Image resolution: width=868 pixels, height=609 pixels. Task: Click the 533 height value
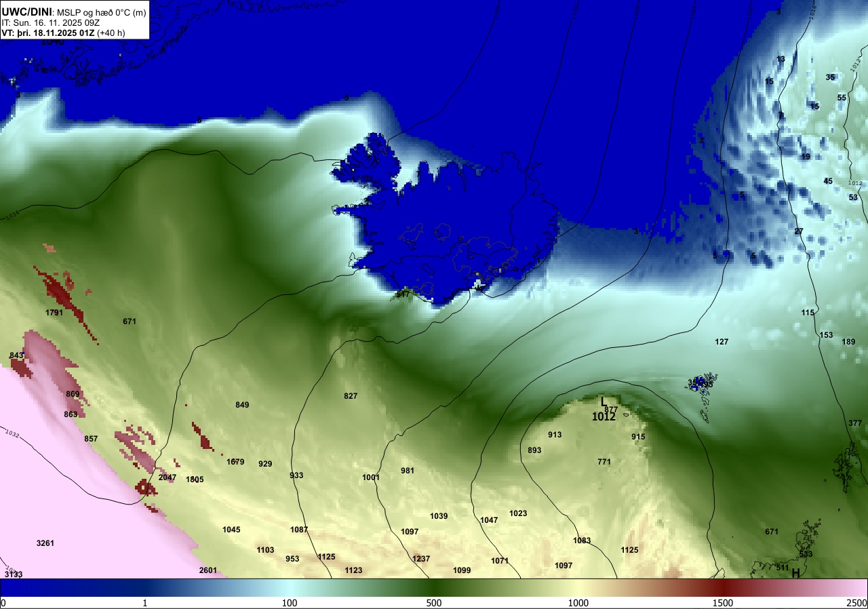[x=806, y=554]
